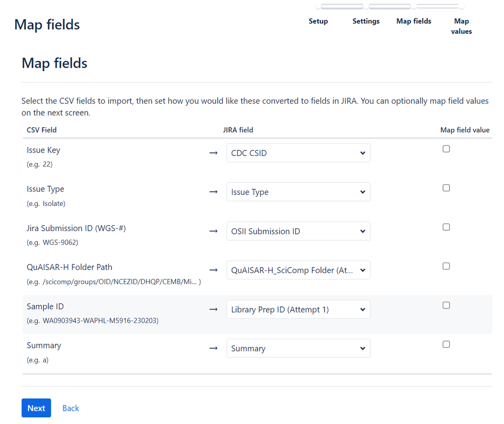Viewport: 504px width, 424px height.
Task: Enable Map field value for Issue Key
Action: (446, 148)
